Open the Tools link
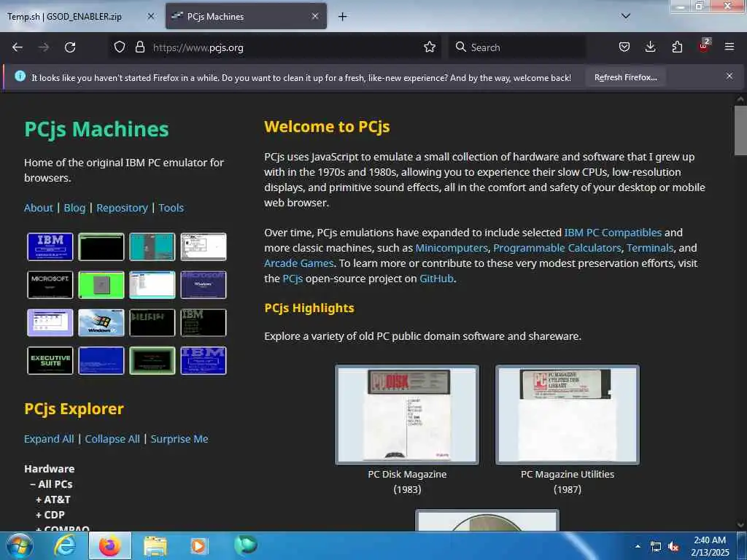The height and width of the screenshot is (560, 747). [x=171, y=208]
